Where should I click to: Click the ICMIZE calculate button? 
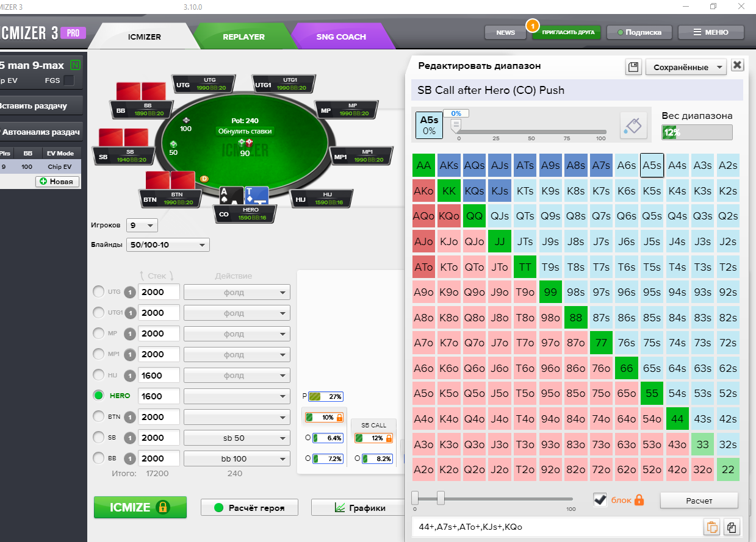(140, 507)
